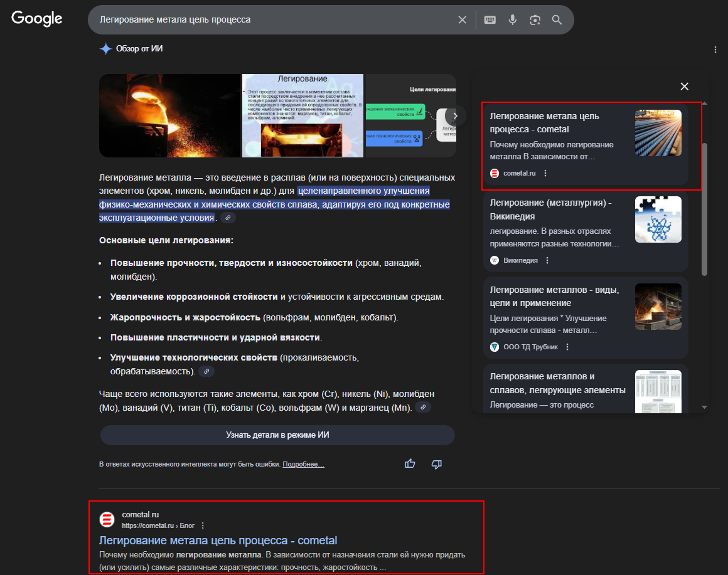Image resolution: width=728 pixels, height=575 pixels.
Task: Start voice search with microphone icon
Action: point(512,20)
